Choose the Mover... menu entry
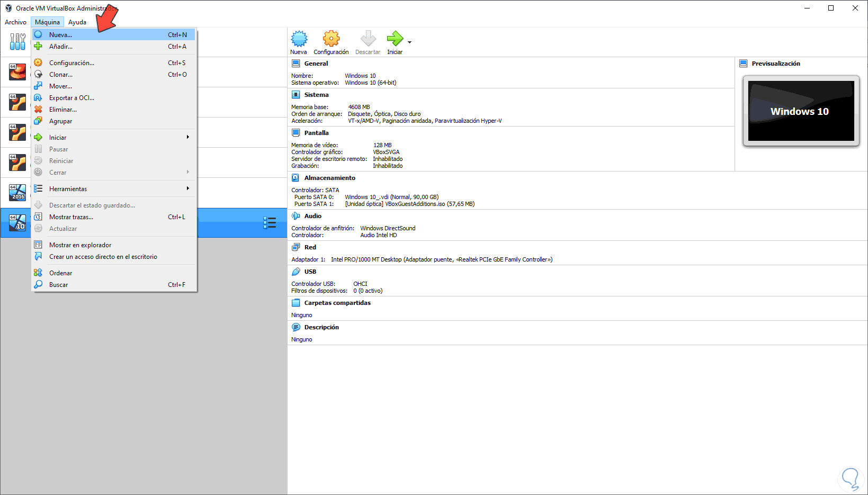The image size is (868, 495). tap(113, 86)
